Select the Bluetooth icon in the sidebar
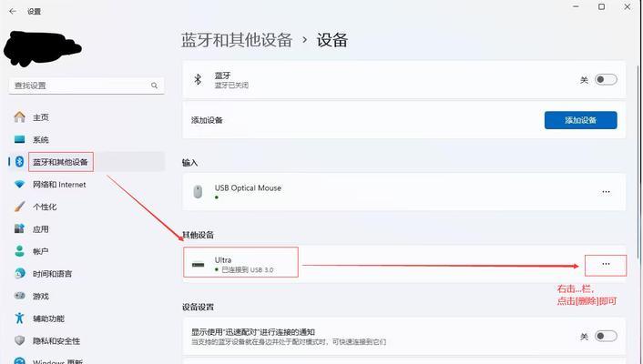This screenshot has height=364, width=643. click(19, 161)
